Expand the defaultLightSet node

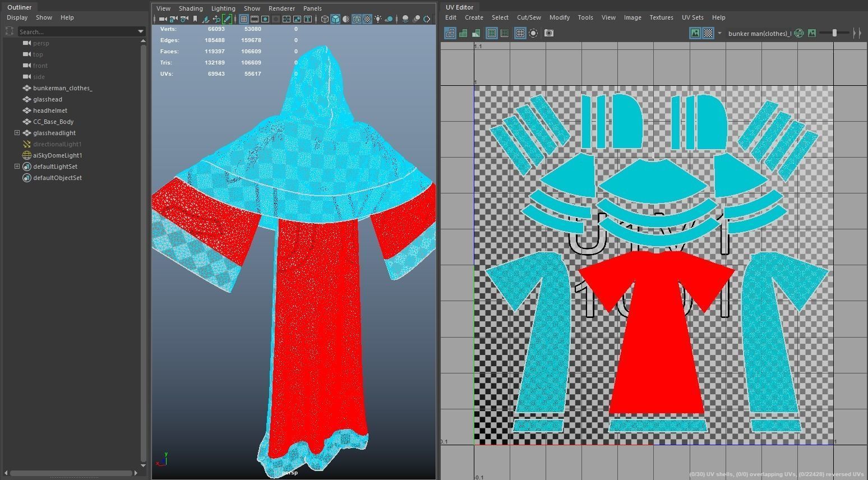point(17,167)
